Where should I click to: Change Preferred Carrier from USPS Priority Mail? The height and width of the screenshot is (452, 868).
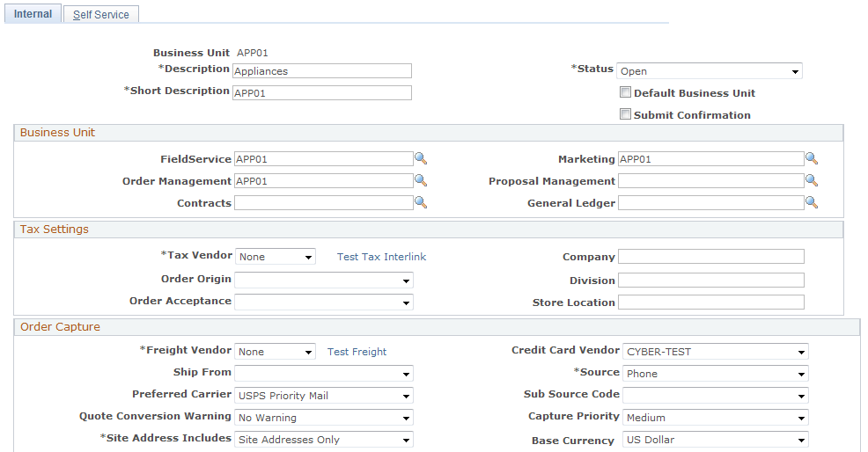pos(324,396)
